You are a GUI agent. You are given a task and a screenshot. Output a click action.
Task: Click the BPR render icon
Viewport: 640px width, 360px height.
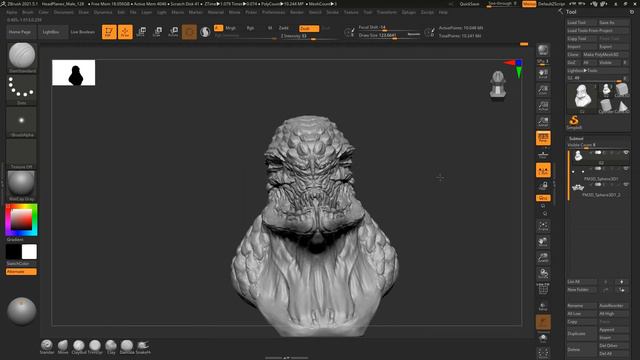[543, 51]
